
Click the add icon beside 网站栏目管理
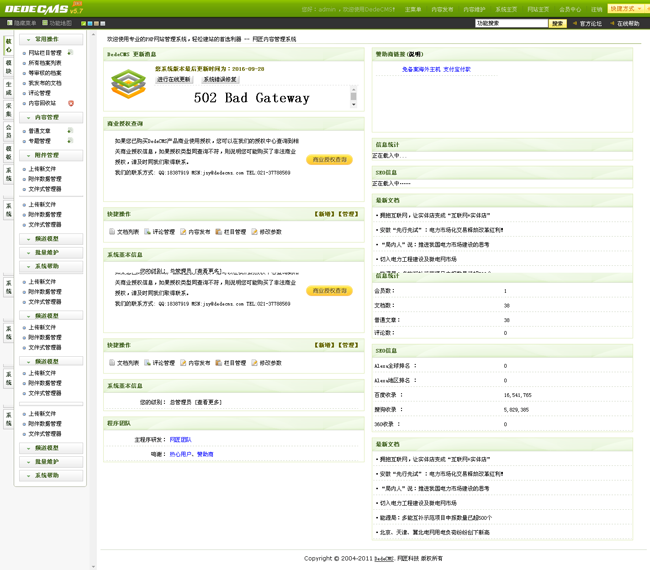pos(70,52)
